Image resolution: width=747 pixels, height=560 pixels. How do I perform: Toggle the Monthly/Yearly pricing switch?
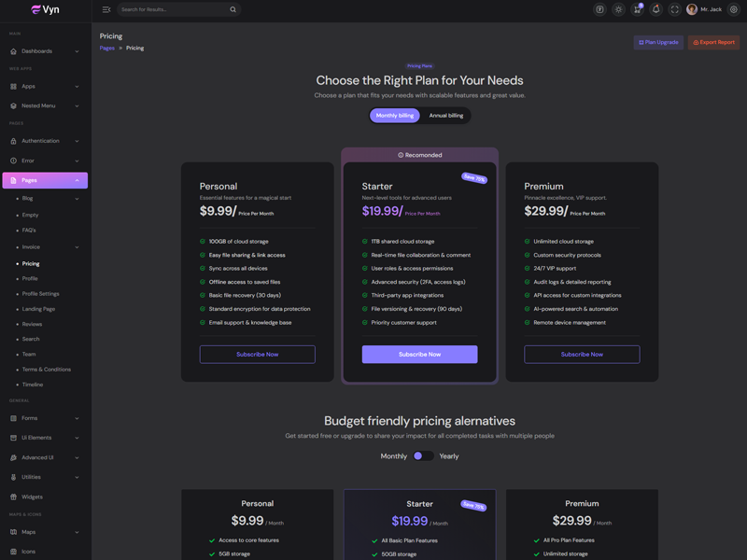(423, 456)
